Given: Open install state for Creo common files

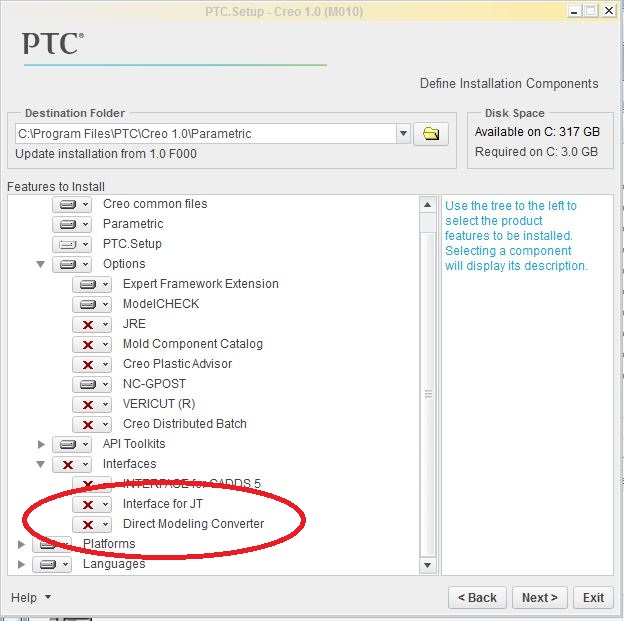Looking at the screenshot, I should [x=72, y=204].
